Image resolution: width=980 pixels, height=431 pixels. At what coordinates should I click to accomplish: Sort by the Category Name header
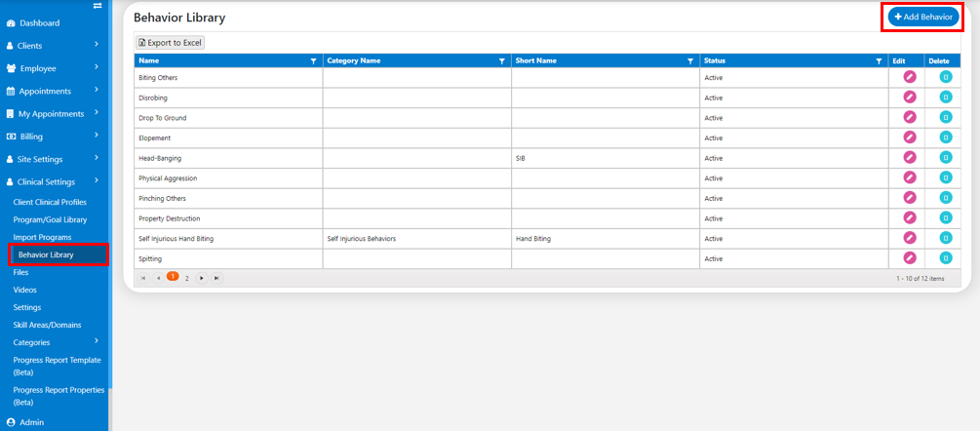click(354, 61)
